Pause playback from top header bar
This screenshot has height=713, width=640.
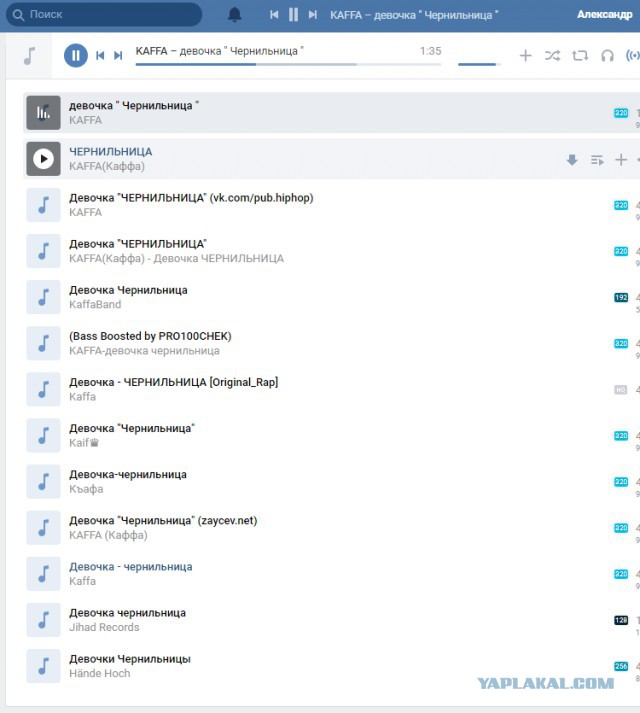click(x=293, y=15)
